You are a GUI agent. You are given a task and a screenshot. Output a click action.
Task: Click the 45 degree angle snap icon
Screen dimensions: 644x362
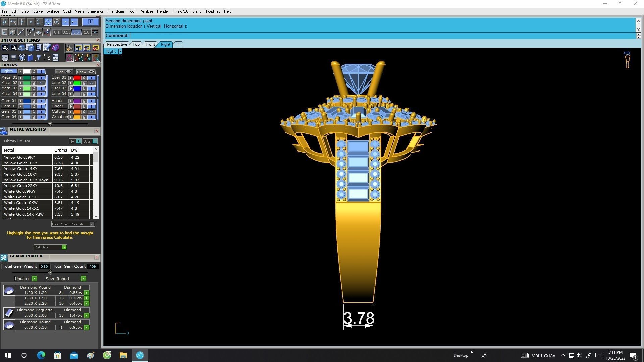(30, 32)
